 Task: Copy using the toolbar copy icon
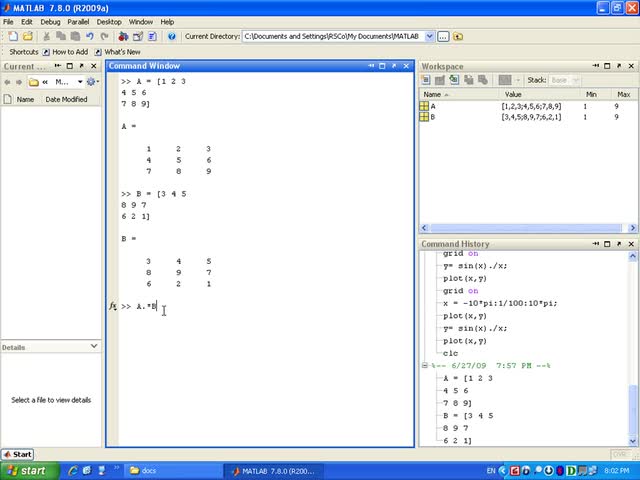61,36
